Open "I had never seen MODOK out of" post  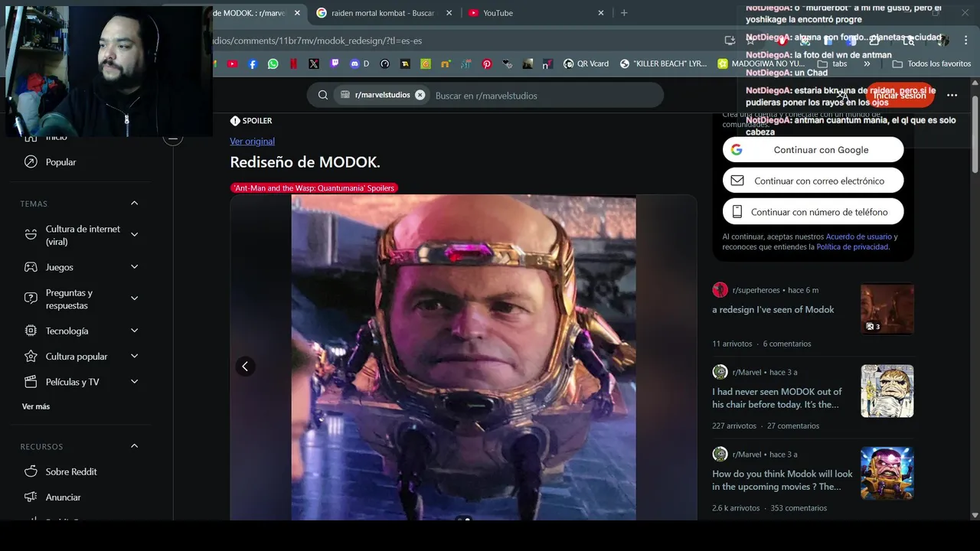click(777, 398)
